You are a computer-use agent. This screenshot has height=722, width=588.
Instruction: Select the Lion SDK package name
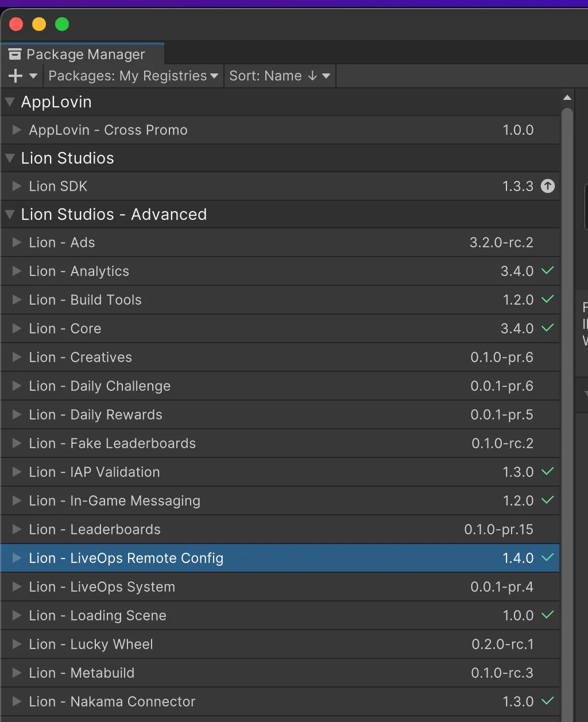tap(59, 187)
